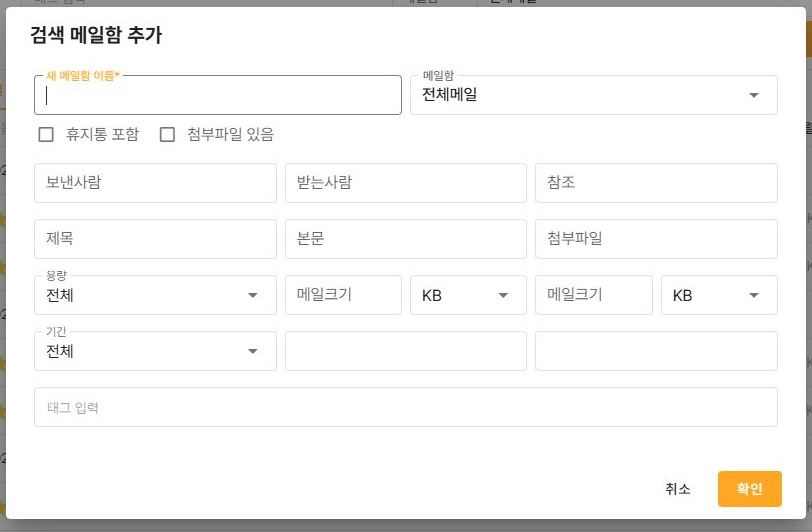
Task: Open the first KB unit dropdown
Action: click(468, 295)
